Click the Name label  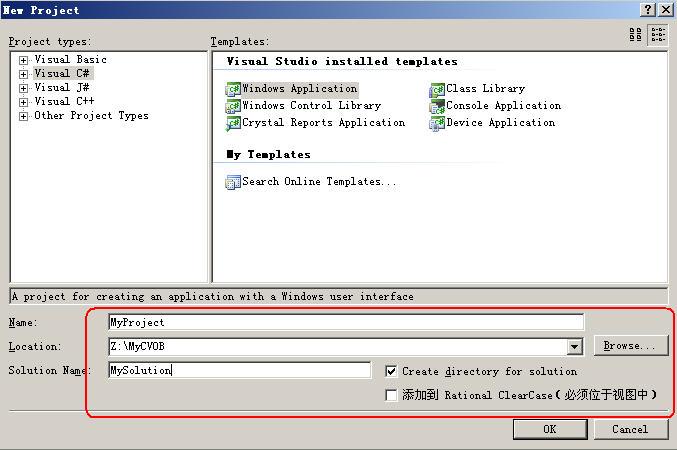[23, 323]
